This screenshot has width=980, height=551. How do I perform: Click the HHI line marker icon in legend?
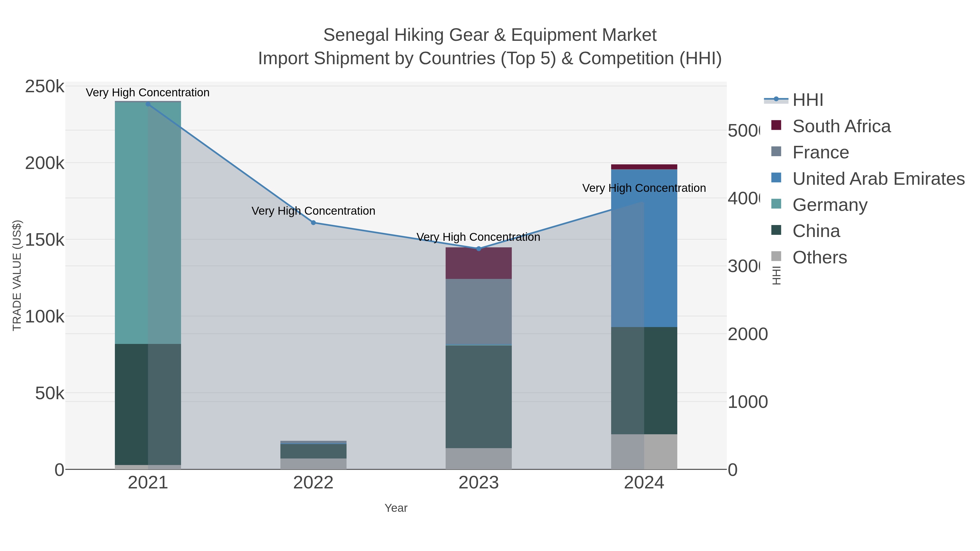pyautogui.click(x=776, y=100)
